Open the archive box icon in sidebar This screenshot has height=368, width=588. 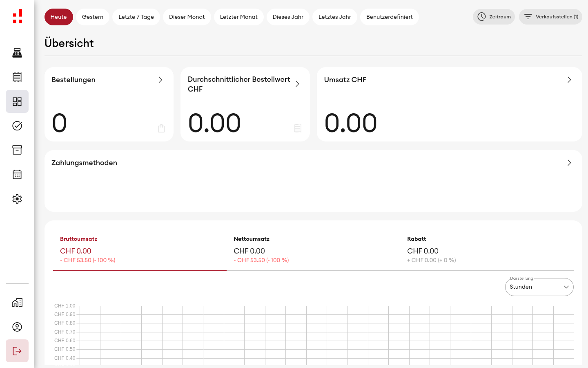tap(17, 150)
